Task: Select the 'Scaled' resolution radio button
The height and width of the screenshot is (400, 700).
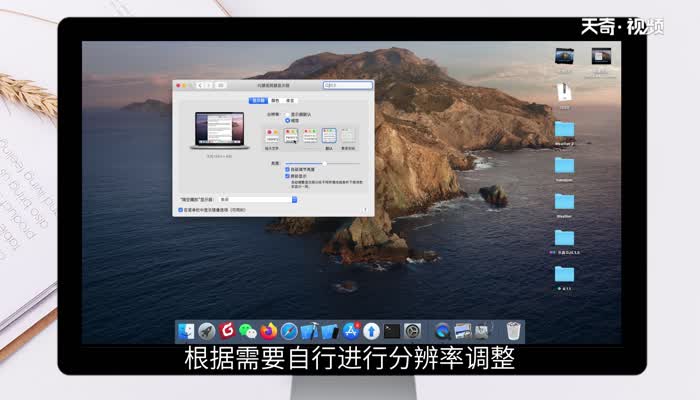Action: (x=288, y=121)
